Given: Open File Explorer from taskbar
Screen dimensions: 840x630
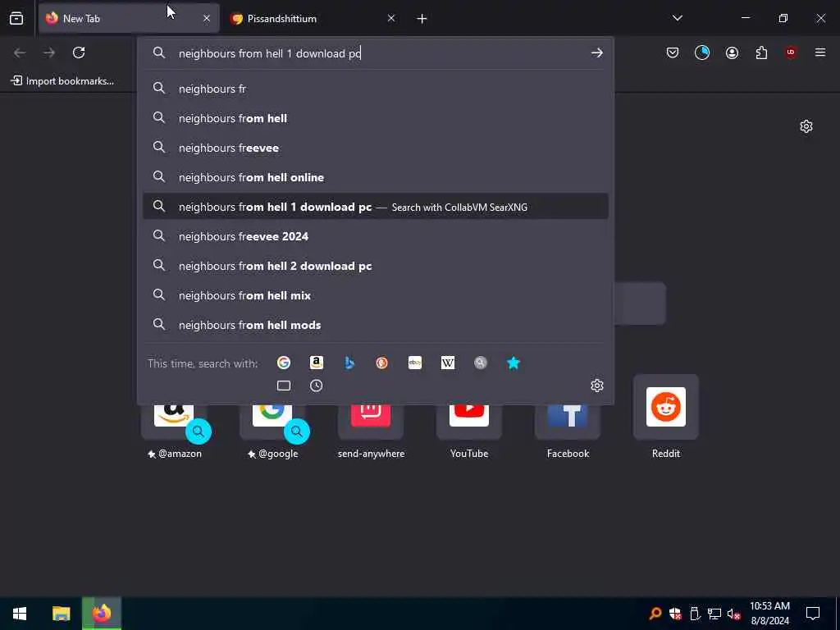Looking at the screenshot, I should coord(61,614).
